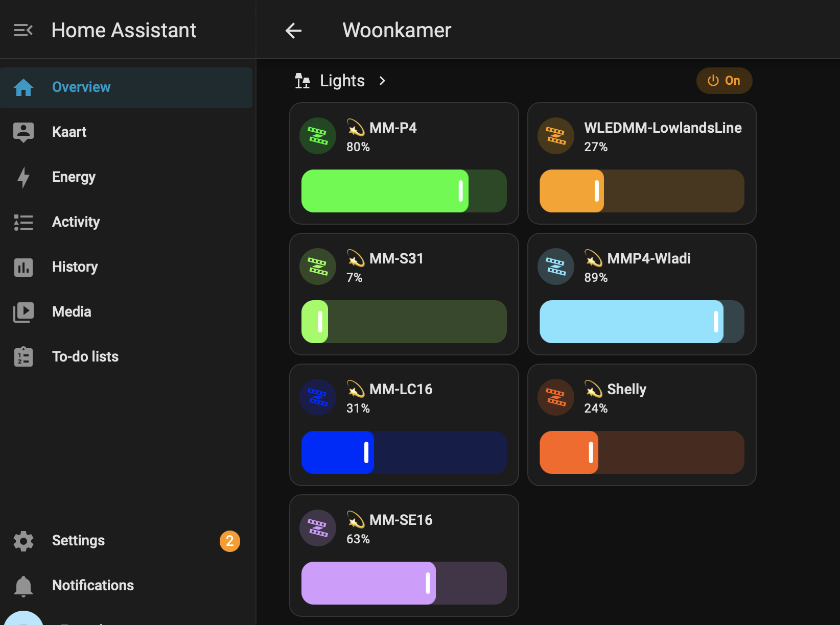Toggle MM-P4 green LED strip icon

click(x=318, y=136)
